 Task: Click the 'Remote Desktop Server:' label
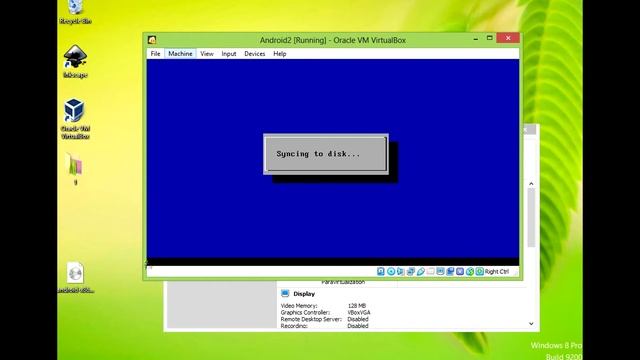(311, 319)
